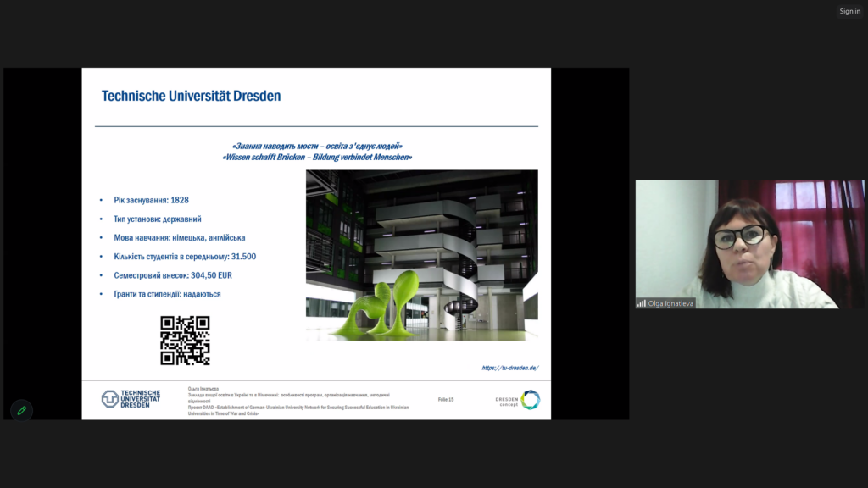Click the 'Folie 15' slide number
Viewport: 868px width, 488px height.
point(446,400)
